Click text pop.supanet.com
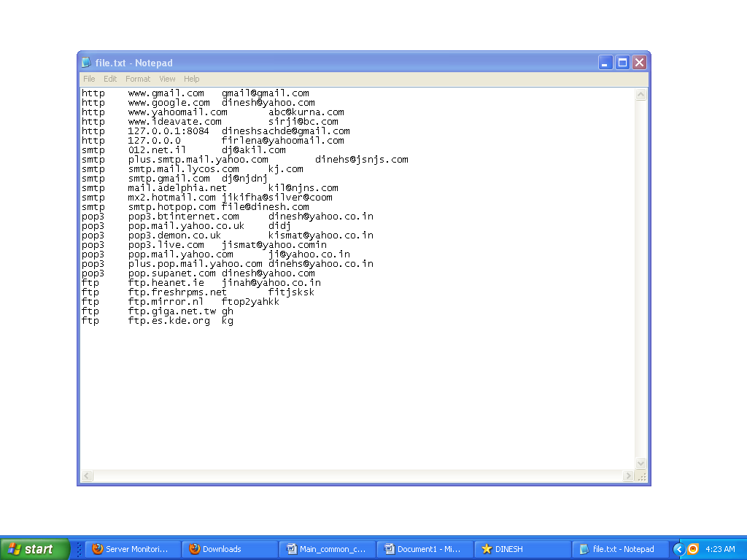Screen dimensions: 747x560 click(172, 273)
